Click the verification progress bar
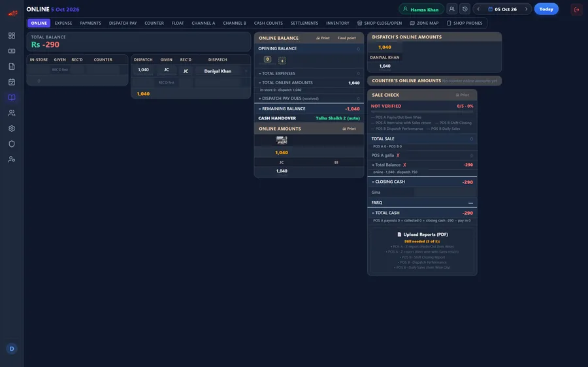Screen dimensions: 588x367 tap(422, 112)
